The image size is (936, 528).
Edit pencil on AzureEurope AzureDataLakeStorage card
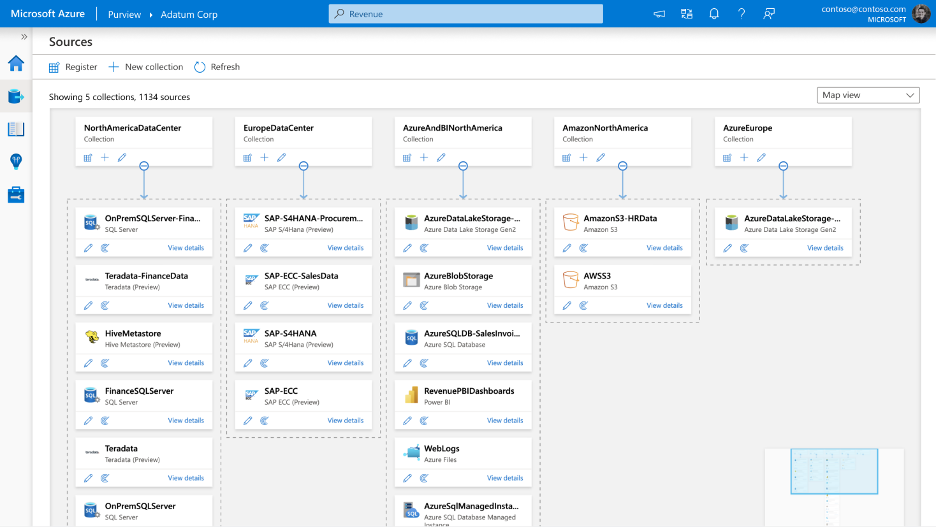coord(727,248)
